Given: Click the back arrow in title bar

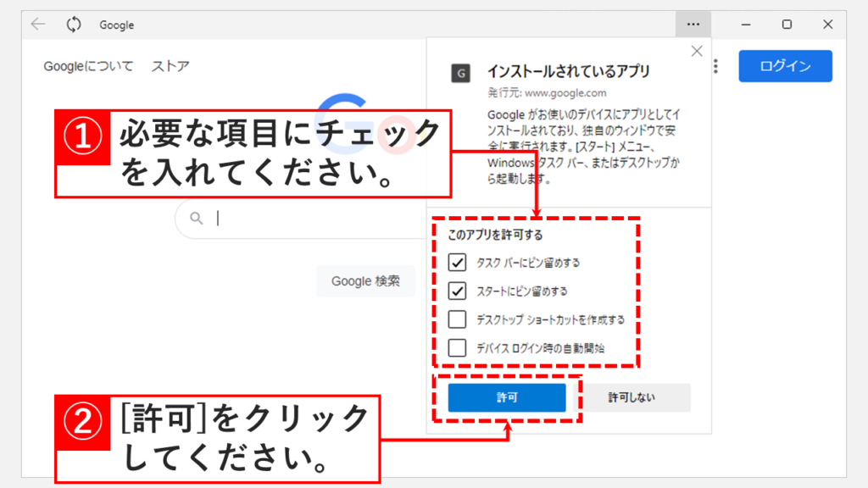Looking at the screenshot, I should tap(38, 25).
